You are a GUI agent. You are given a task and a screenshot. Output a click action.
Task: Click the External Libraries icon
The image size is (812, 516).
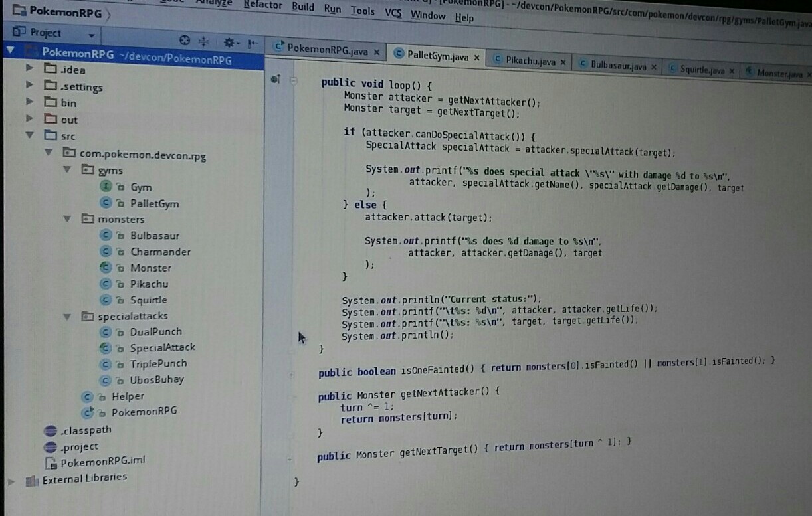click(31, 481)
